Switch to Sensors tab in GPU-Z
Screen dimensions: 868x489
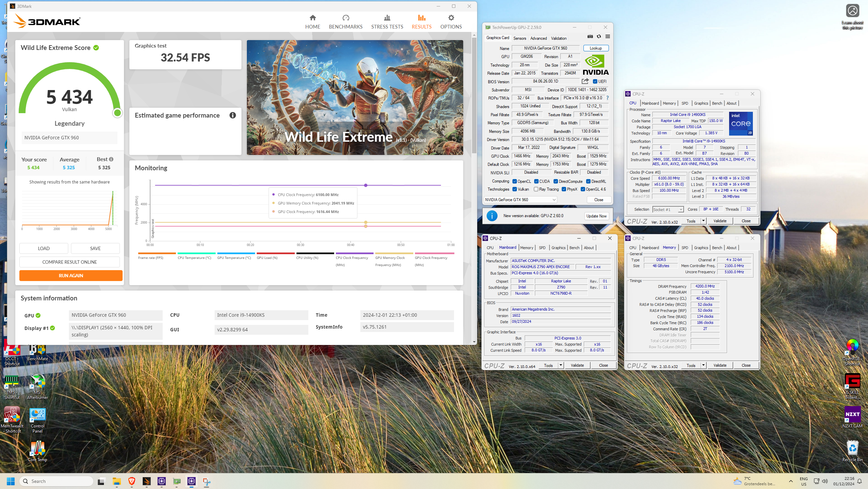519,38
